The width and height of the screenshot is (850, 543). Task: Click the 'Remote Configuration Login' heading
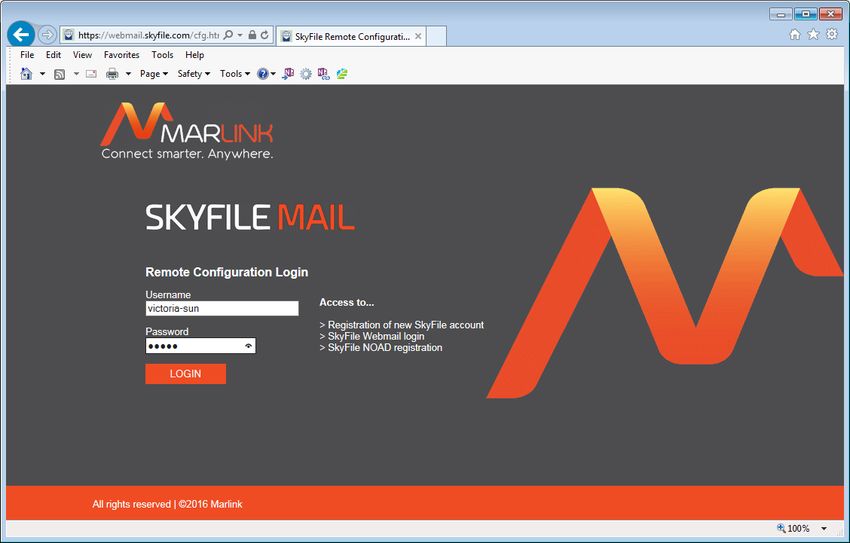click(227, 272)
